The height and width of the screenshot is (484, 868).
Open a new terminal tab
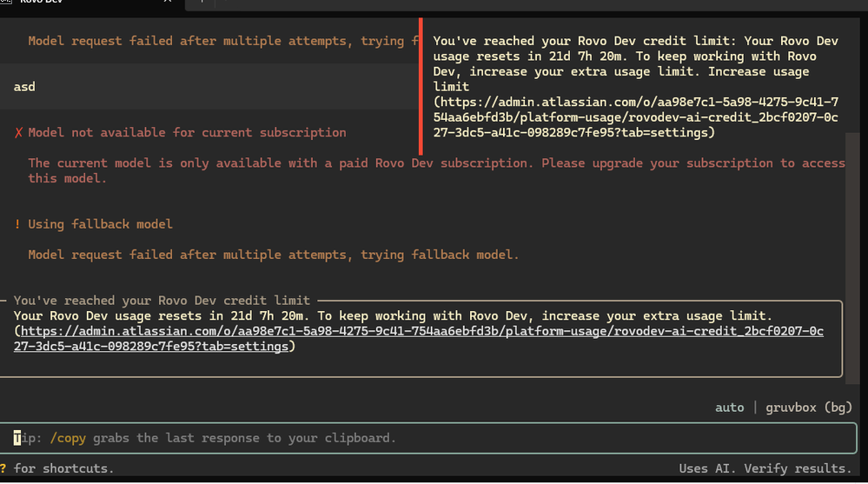[202, 2]
